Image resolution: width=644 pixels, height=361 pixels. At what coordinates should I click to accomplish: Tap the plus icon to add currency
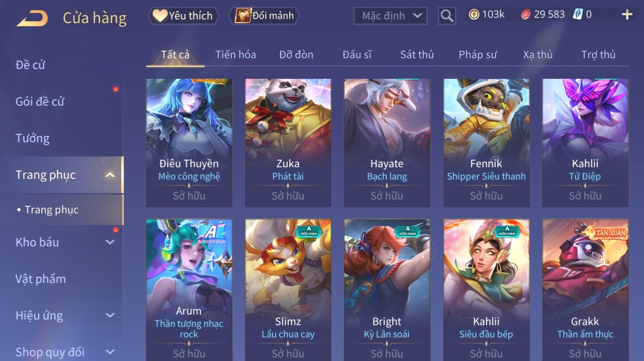pyautogui.click(x=627, y=15)
